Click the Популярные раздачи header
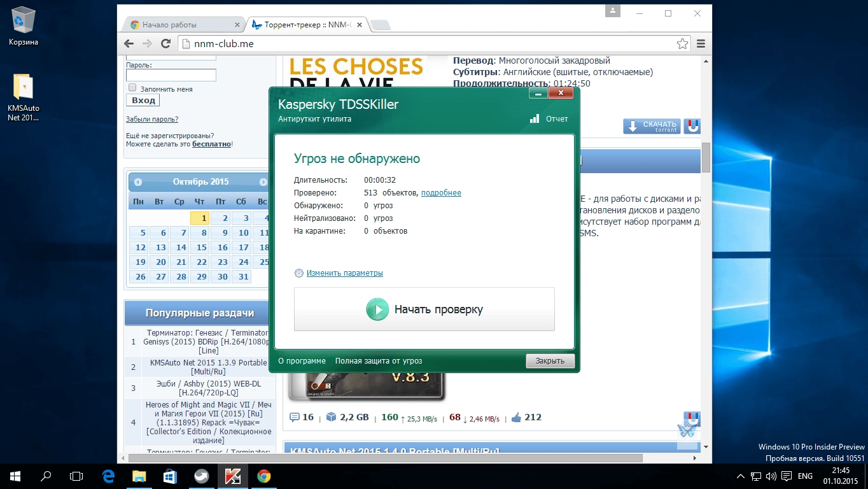The image size is (868, 489). click(199, 313)
